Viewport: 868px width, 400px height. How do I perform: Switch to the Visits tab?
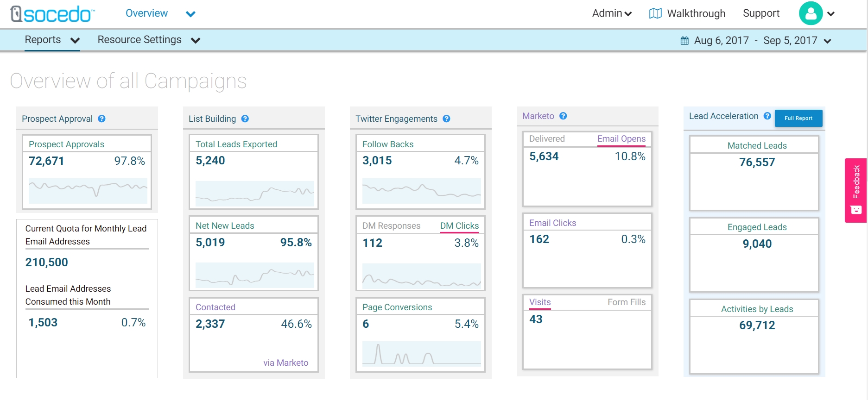(540, 302)
